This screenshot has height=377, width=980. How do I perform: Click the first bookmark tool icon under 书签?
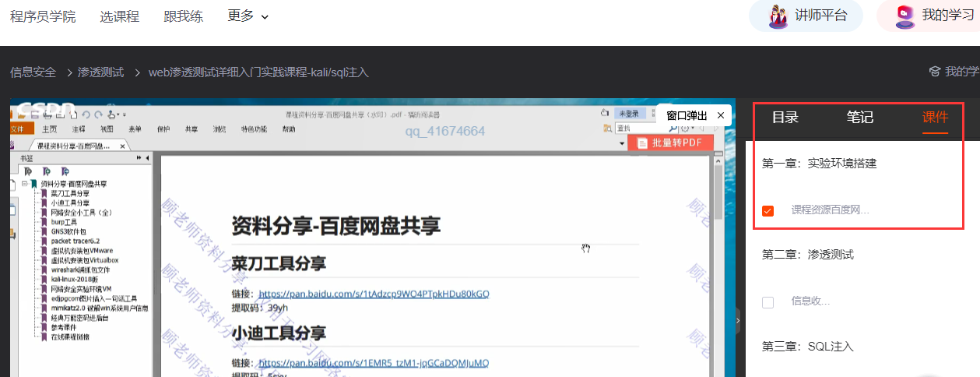pos(28,171)
